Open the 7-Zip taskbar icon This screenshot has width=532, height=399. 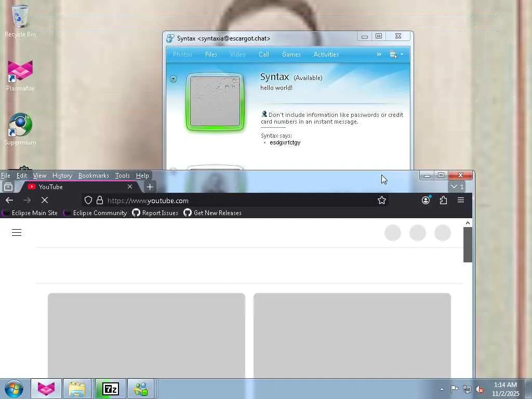pyautogui.click(x=110, y=389)
